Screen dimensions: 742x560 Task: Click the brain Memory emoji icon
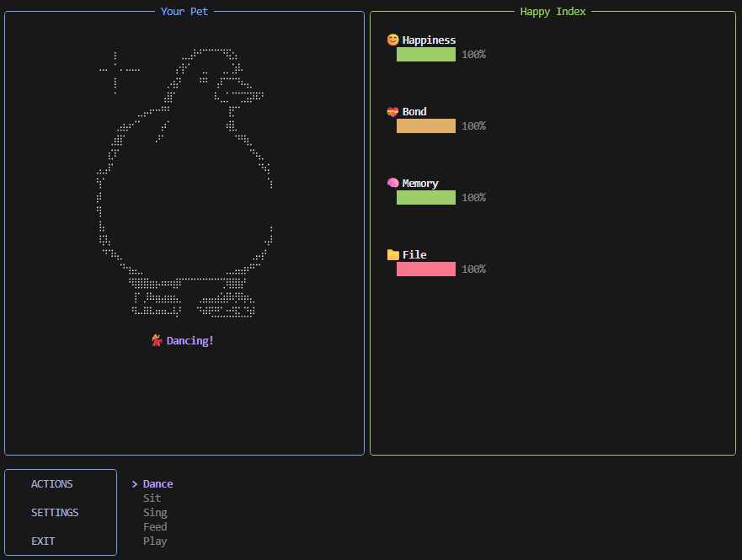tap(392, 183)
